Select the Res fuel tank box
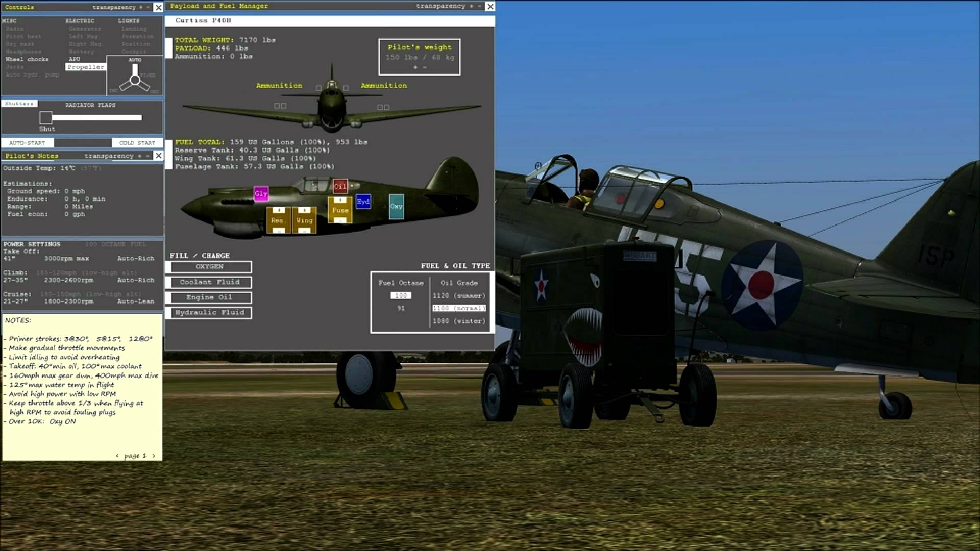 (278, 220)
